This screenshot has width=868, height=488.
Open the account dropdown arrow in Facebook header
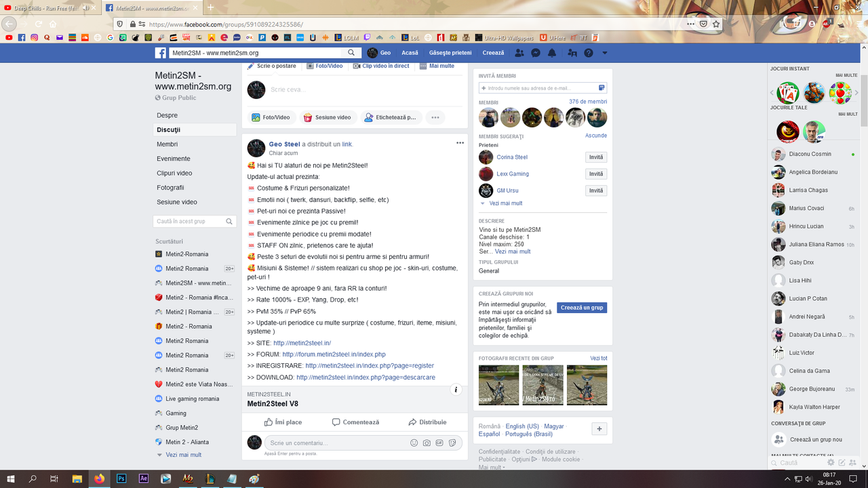coord(605,53)
